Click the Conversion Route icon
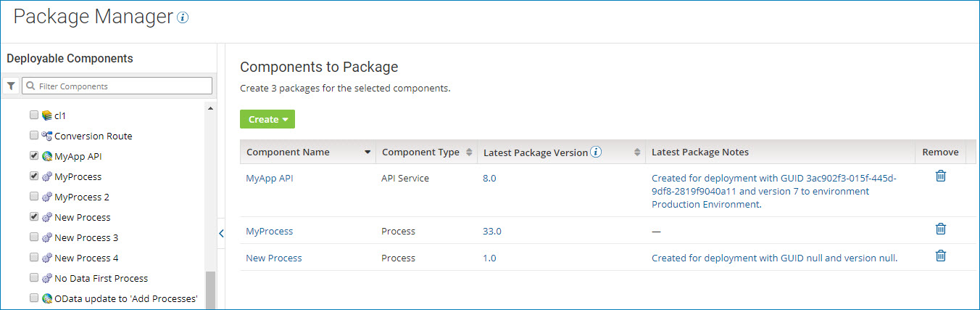 pos(47,136)
